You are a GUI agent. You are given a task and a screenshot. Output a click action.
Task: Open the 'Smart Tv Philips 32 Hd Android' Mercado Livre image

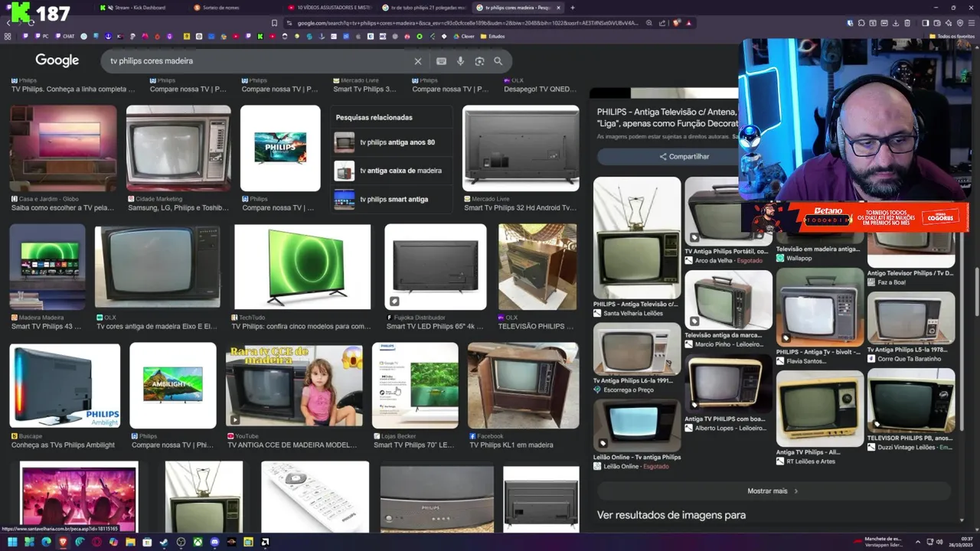pyautogui.click(x=521, y=148)
